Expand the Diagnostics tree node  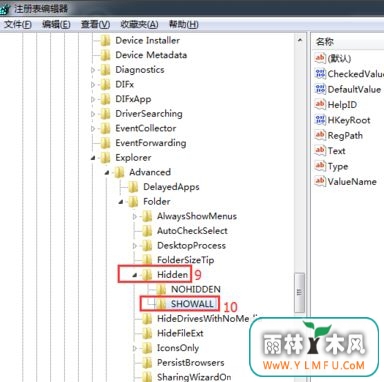(93, 70)
